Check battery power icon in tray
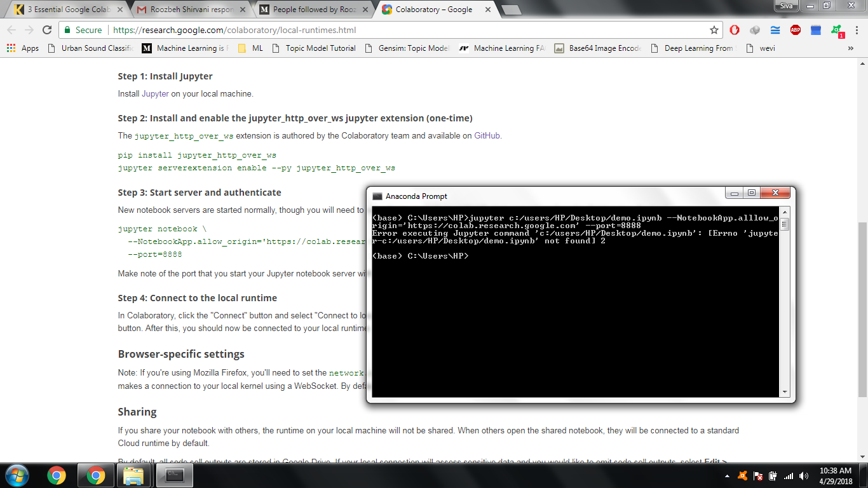 (x=773, y=475)
